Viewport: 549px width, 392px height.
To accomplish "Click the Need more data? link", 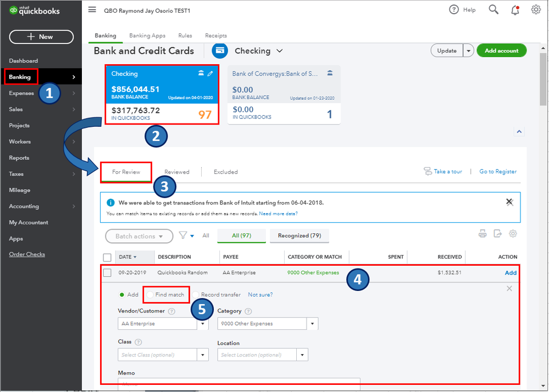I will 279,214.
